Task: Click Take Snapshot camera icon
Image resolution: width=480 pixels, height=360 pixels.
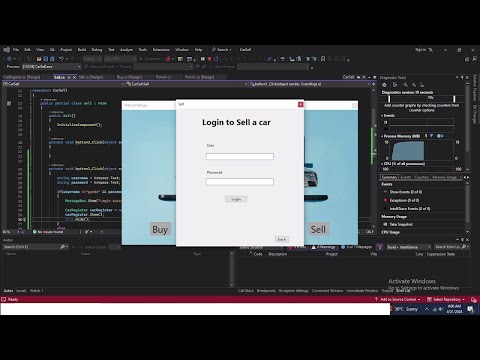Action: [x=386, y=224]
